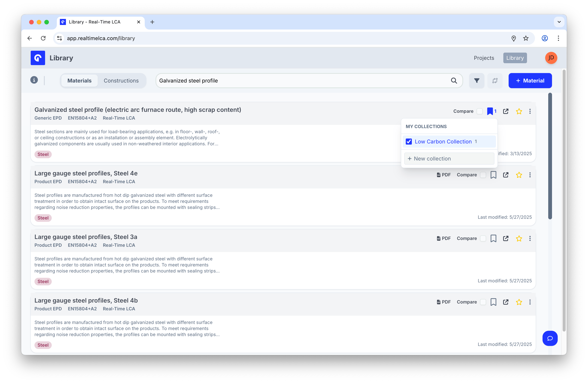Switch to the Constructions tab
588x383 pixels.
coord(121,81)
